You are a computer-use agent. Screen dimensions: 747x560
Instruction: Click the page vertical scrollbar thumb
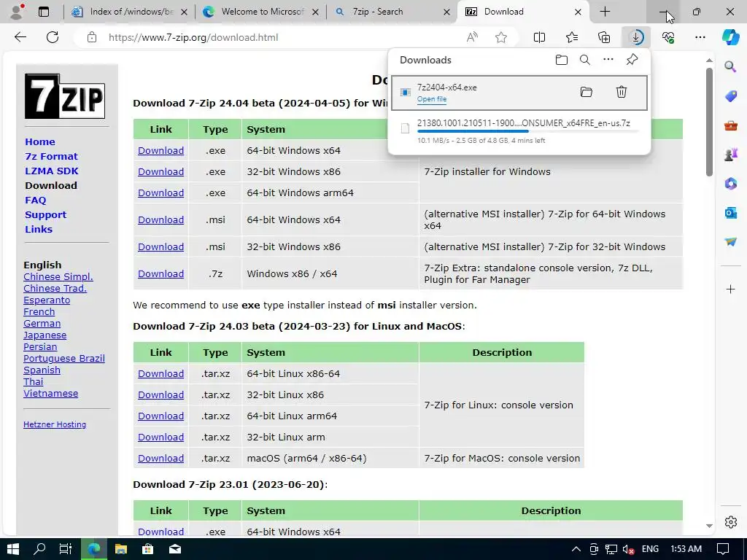(x=709, y=122)
